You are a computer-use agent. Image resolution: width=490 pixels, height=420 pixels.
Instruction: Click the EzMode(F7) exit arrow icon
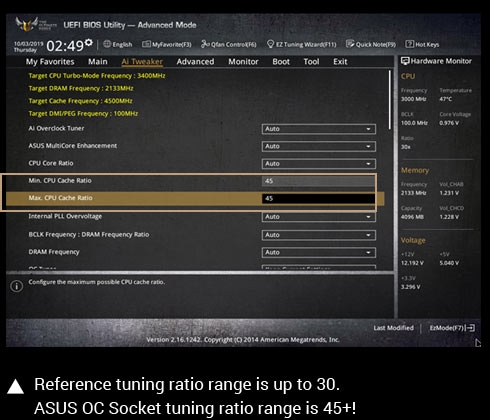click(471, 328)
